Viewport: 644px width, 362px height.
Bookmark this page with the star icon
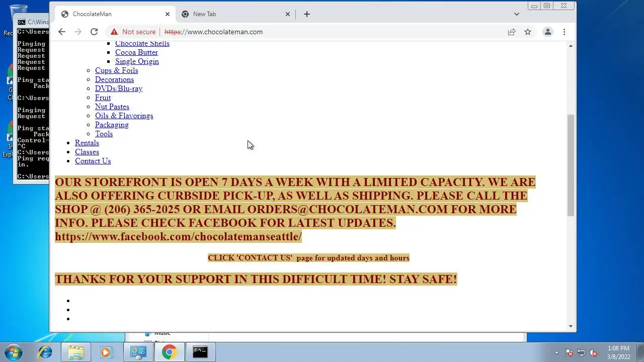[x=528, y=32]
